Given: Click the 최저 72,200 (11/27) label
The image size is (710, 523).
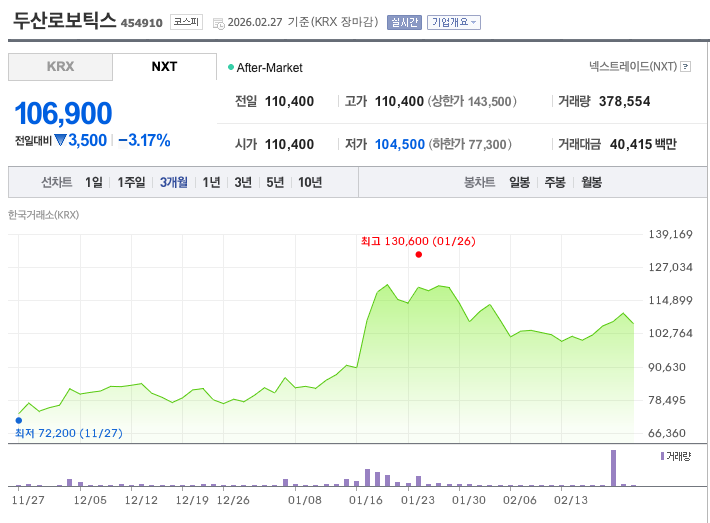Looking at the screenshot, I should [69, 433].
